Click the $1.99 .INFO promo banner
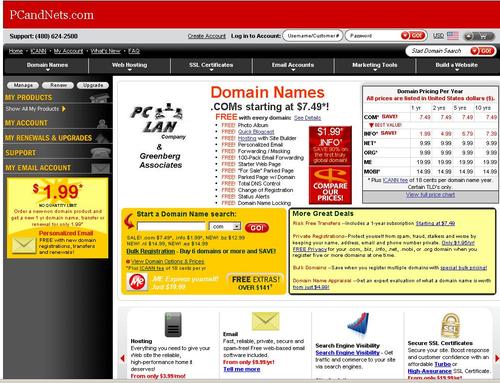The width and height of the screenshot is (500, 383). click(x=330, y=145)
